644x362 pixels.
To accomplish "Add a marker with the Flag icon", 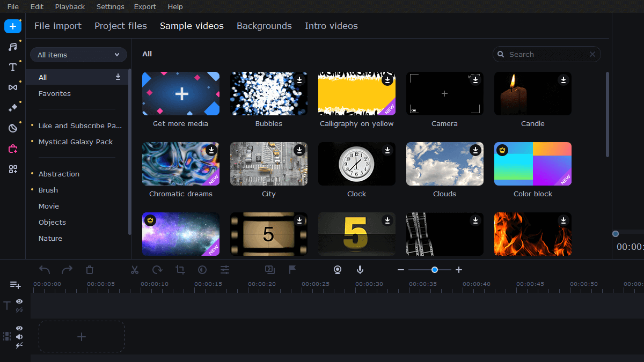I will (292, 270).
